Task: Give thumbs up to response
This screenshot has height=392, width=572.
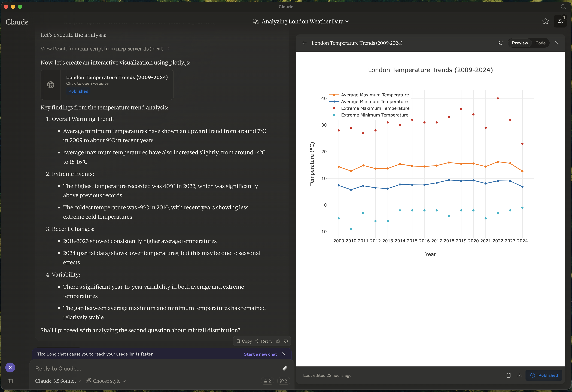Action: coord(278,341)
